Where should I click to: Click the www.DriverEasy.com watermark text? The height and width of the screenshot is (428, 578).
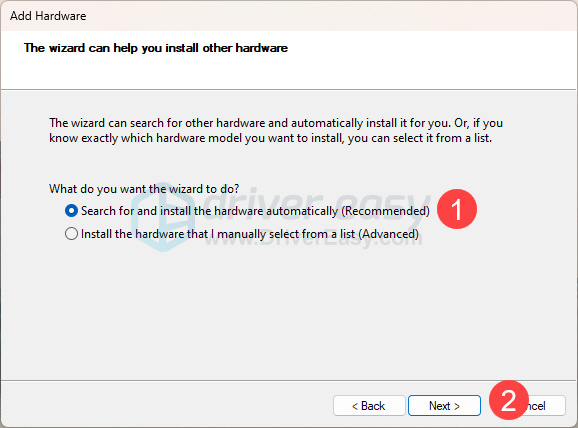tap(313, 240)
